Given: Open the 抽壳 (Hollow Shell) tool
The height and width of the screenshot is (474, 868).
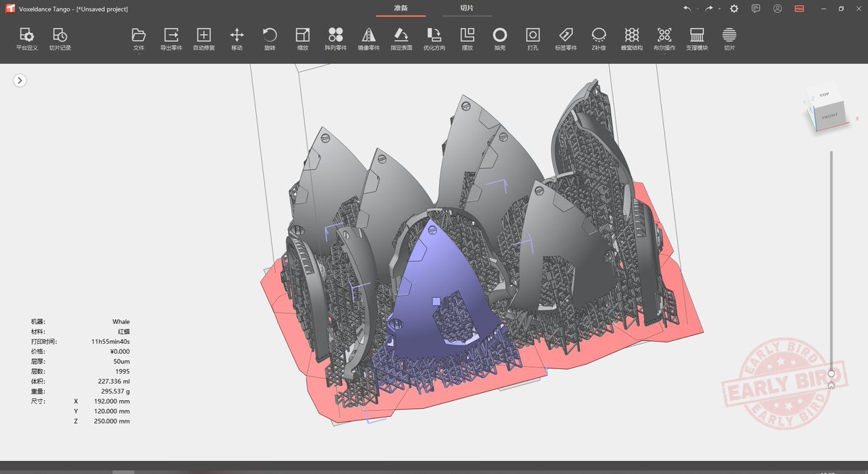Looking at the screenshot, I should pos(499,40).
